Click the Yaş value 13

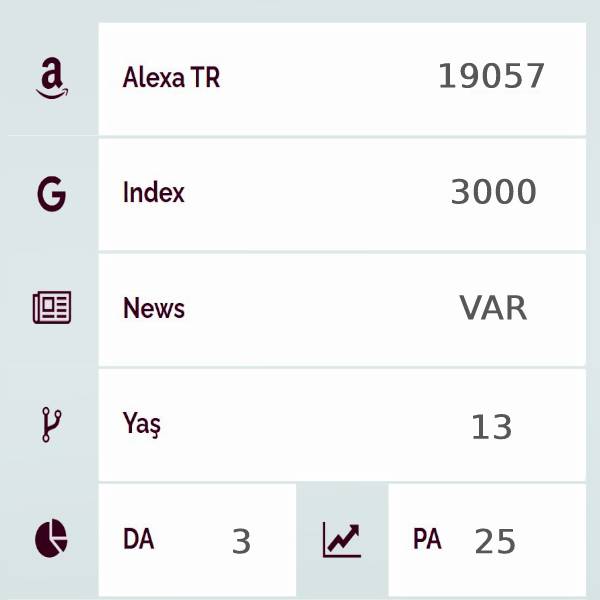coord(491,427)
